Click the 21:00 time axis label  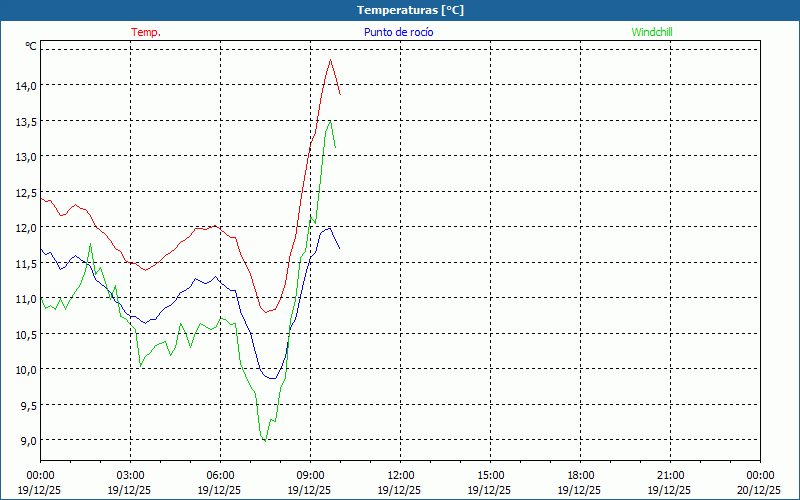tap(670, 475)
